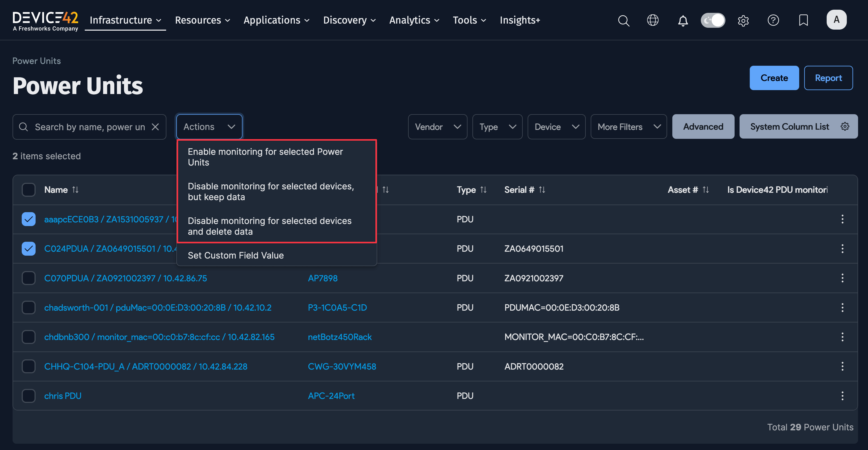Click the power unit search field
The height and width of the screenshot is (450, 868).
point(90,127)
